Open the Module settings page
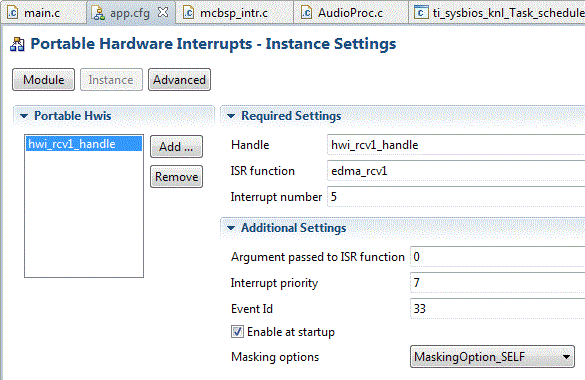Viewport: 585px width, 380px height. pyautogui.click(x=44, y=79)
